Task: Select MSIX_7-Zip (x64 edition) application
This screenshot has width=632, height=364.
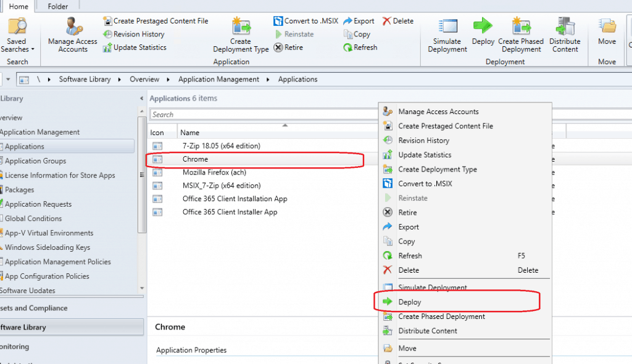Action: [222, 186]
